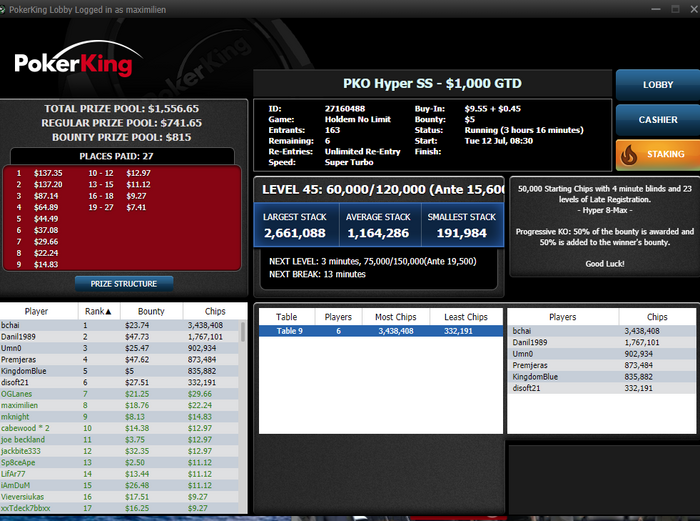Click bchai in Table 9 players panel
This screenshot has width=700, height=521.
coord(602,331)
